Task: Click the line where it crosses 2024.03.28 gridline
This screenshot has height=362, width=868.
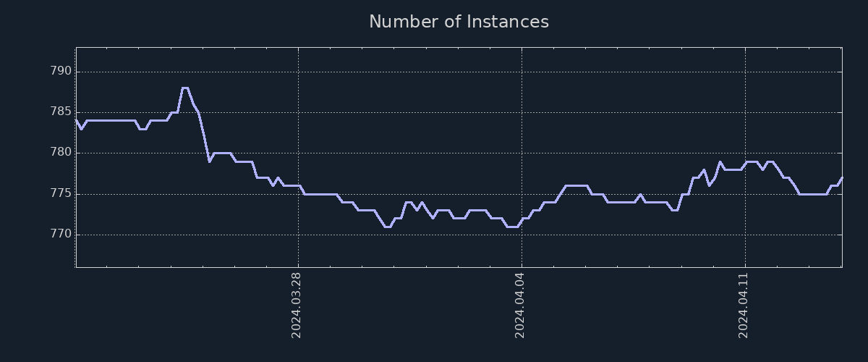Action: click(x=299, y=186)
